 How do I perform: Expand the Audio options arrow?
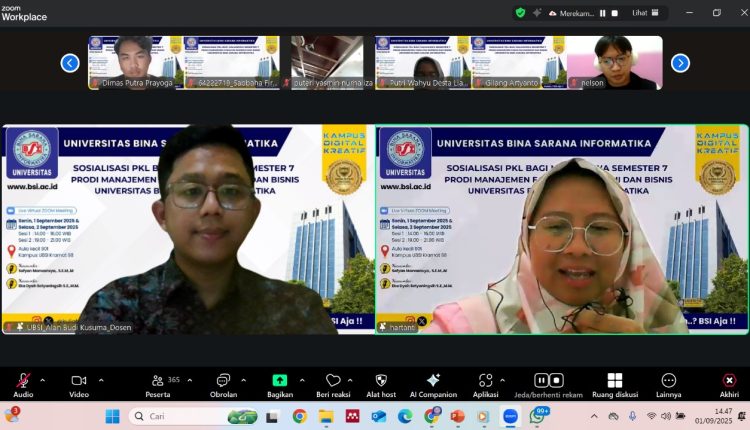click(x=43, y=381)
